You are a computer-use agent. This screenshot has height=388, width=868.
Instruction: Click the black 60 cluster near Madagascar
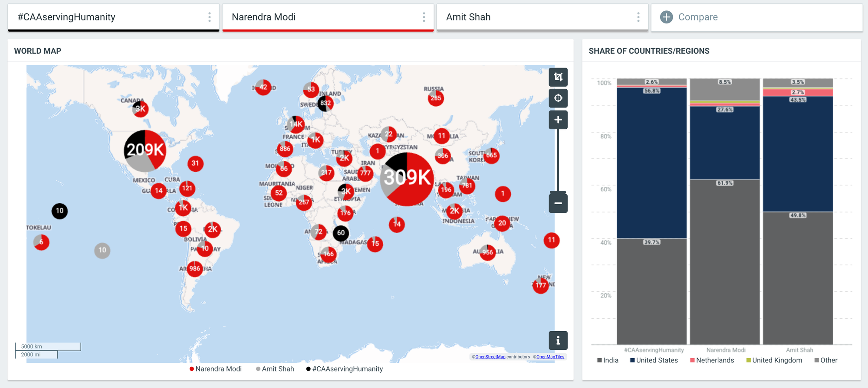(341, 233)
